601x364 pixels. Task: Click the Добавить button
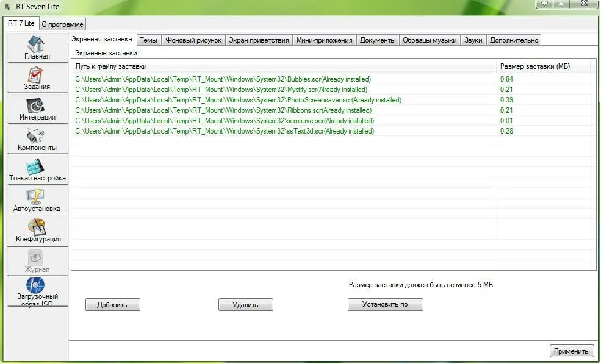pos(112,305)
